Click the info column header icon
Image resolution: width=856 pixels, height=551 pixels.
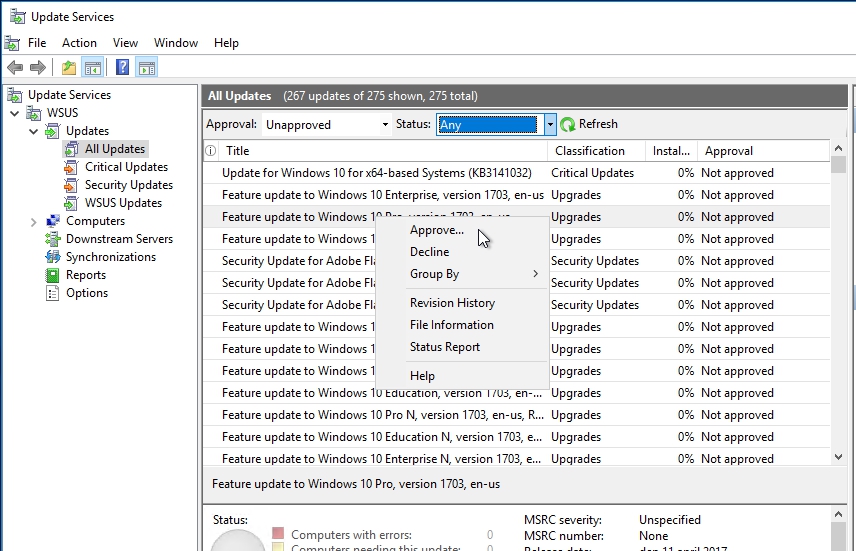point(211,151)
